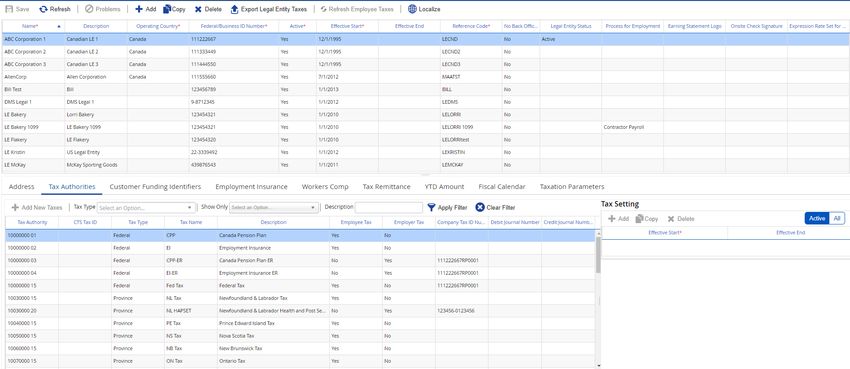The width and height of the screenshot is (850, 369).
Task: Select the ABC Corporation 3 row
Action: pyautogui.click(x=425, y=64)
